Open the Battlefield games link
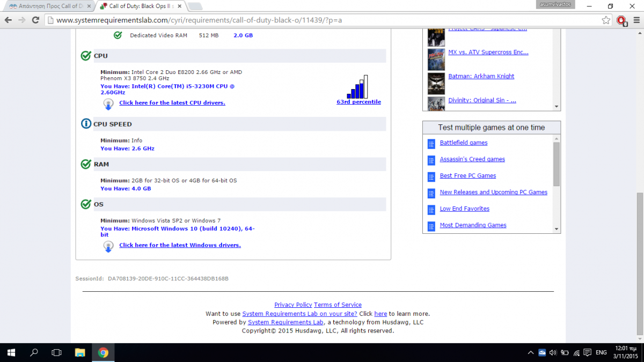644x362 pixels. click(464, 143)
